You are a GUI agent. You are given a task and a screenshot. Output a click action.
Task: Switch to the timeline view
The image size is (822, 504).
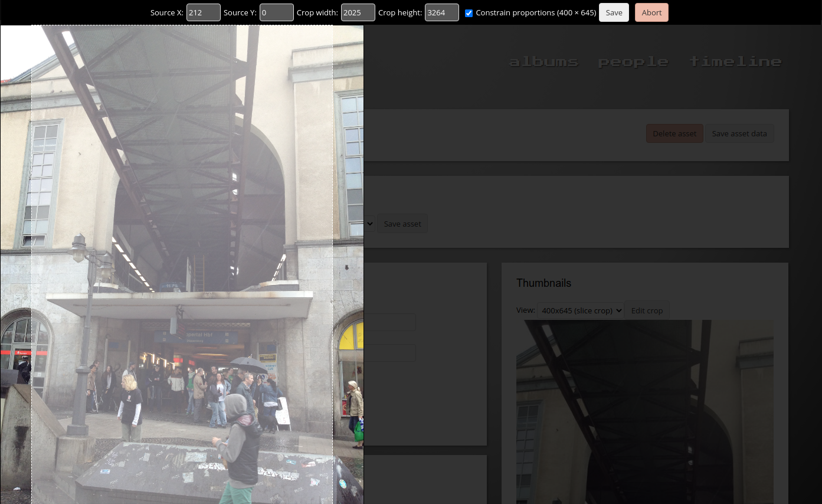[735, 62]
